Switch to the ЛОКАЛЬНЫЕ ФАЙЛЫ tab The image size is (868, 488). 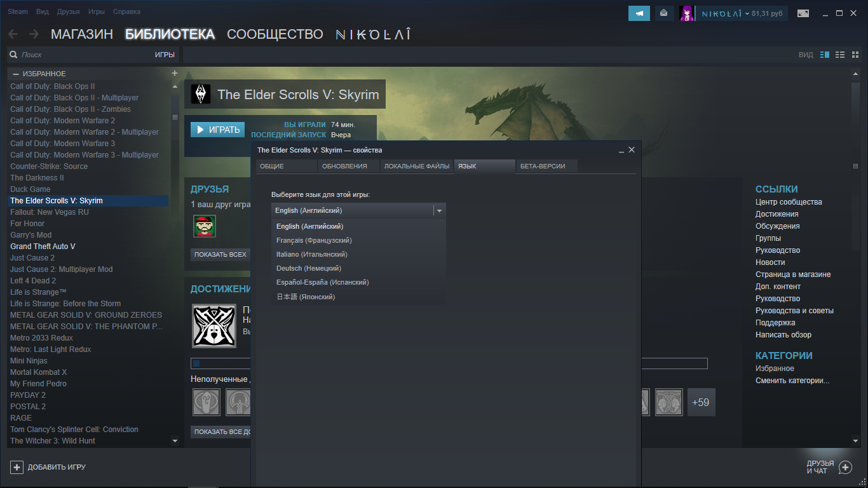click(x=416, y=166)
